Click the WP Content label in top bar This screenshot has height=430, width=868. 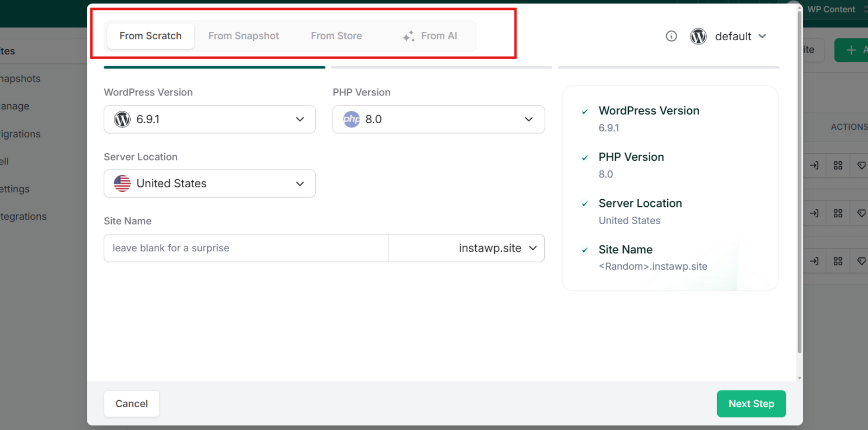(831, 9)
